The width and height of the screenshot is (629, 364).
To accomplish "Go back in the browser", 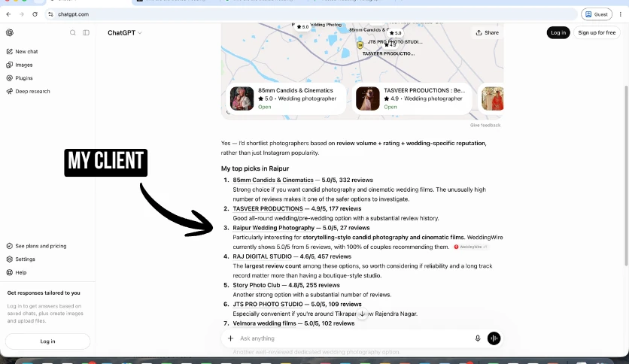I will click(x=8, y=14).
